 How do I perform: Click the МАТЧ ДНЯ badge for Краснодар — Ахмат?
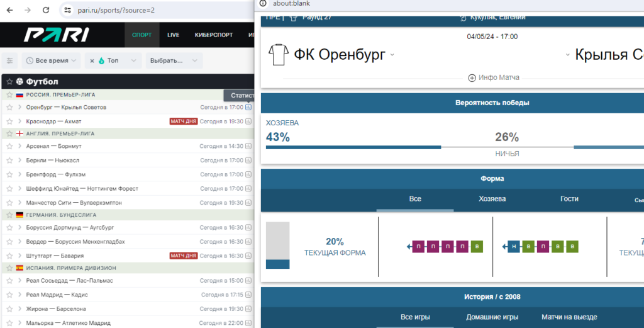click(184, 122)
